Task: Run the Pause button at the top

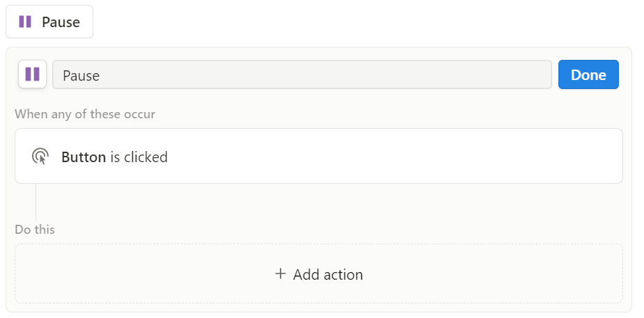Action: click(x=49, y=22)
